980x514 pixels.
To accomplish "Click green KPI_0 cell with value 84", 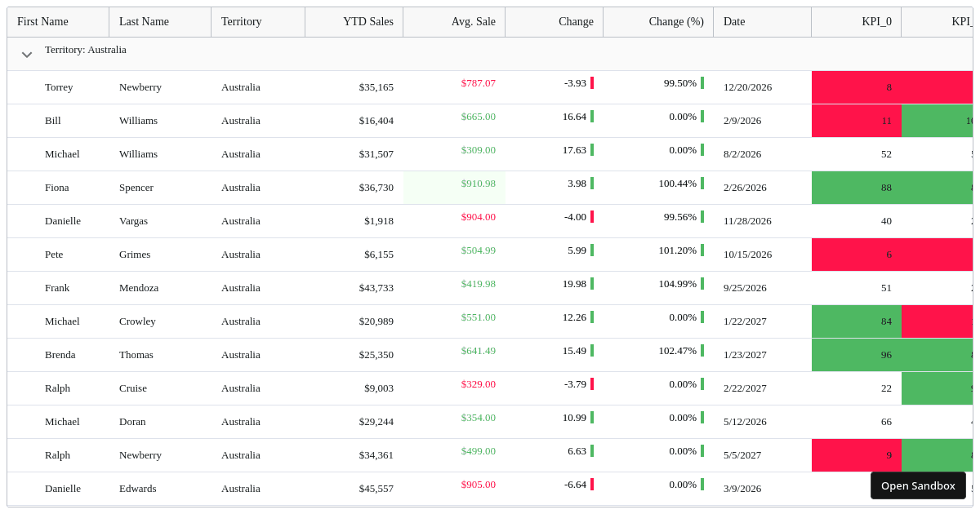I will click(x=857, y=321).
